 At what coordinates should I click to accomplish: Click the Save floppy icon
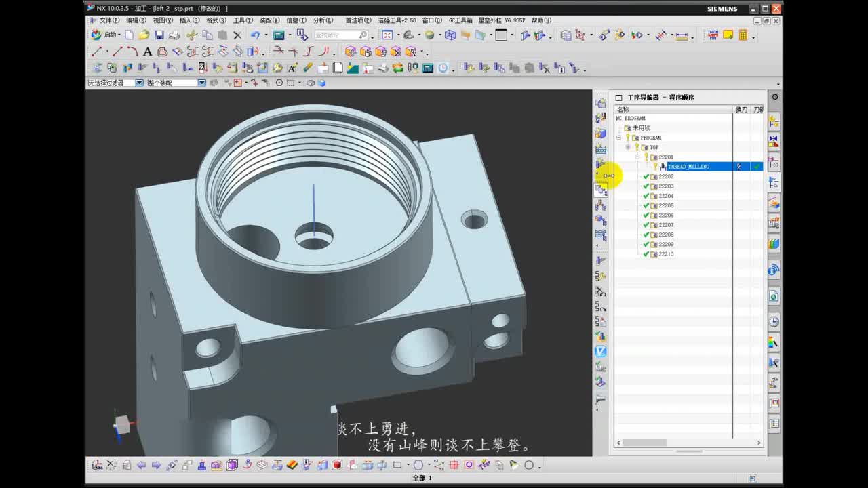[159, 35]
